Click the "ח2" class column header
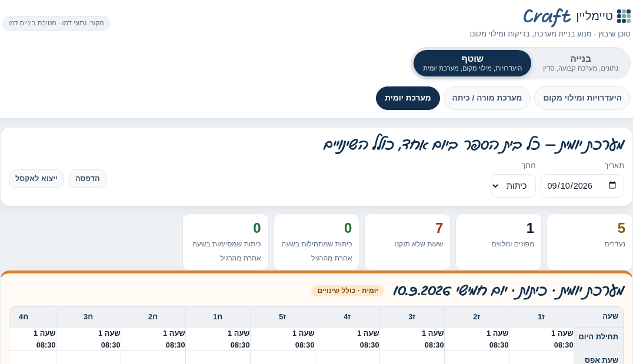 (x=153, y=317)
